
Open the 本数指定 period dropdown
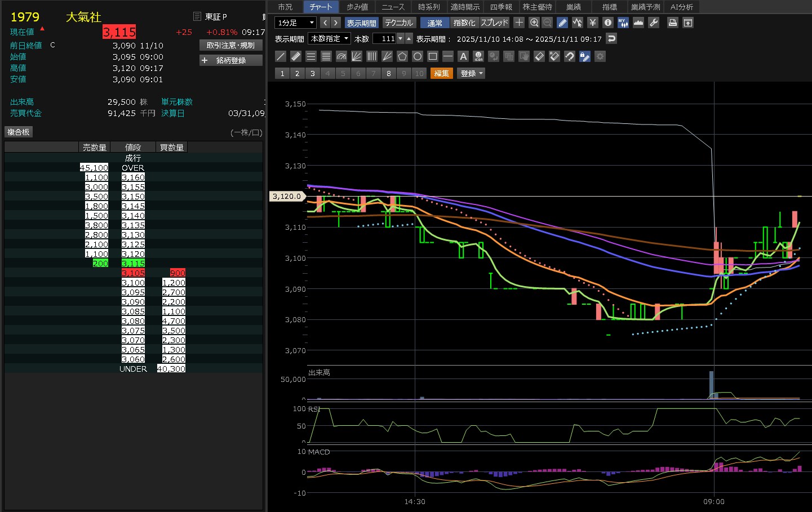coord(329,38)
